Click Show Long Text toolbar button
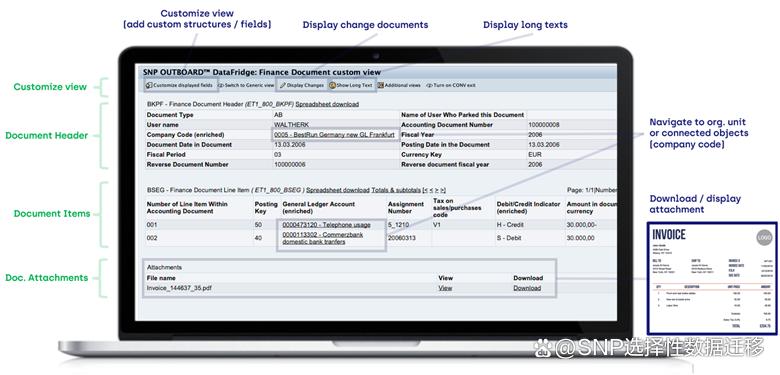This screenshot has width=780, height=375. pyautogui.click(x=351, y=86)
